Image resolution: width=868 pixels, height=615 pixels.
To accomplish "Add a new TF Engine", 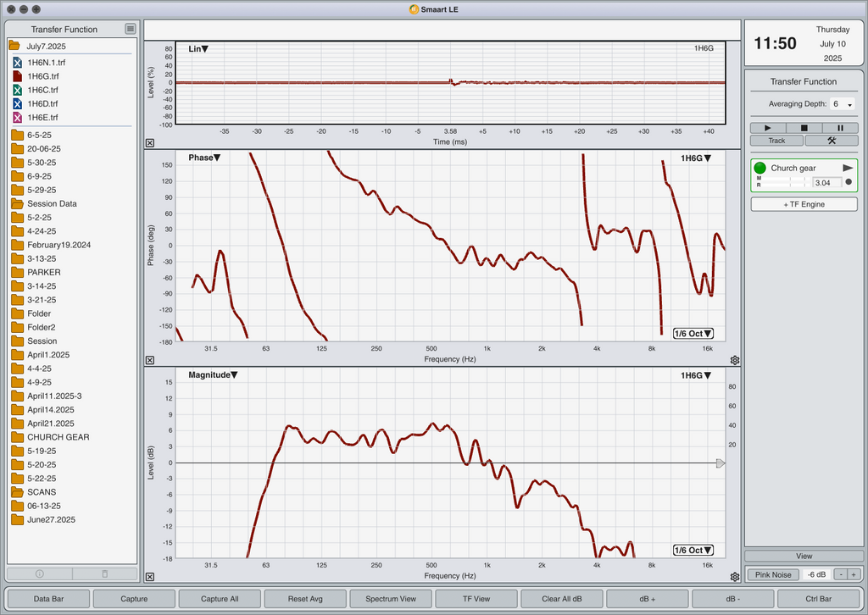I will pos(804,204).
